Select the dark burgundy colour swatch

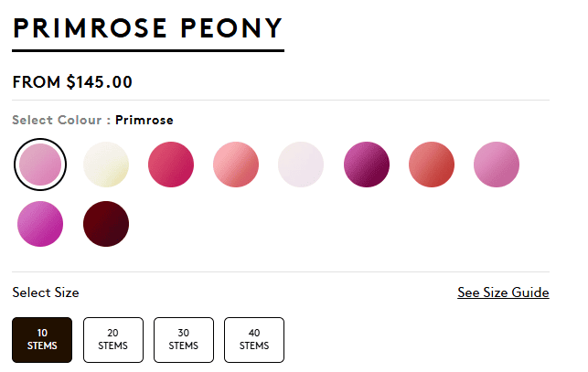[x=106, y=224]
